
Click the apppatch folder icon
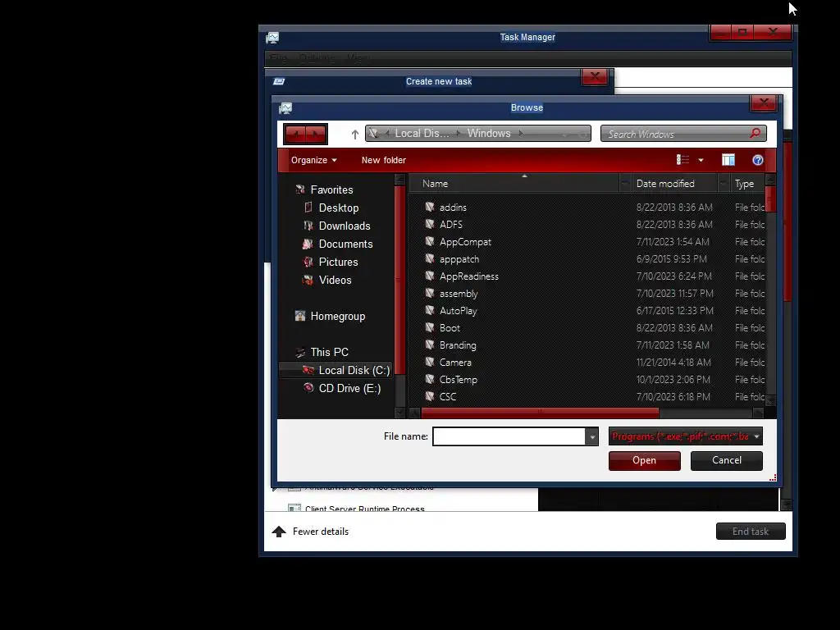[430, 258]
